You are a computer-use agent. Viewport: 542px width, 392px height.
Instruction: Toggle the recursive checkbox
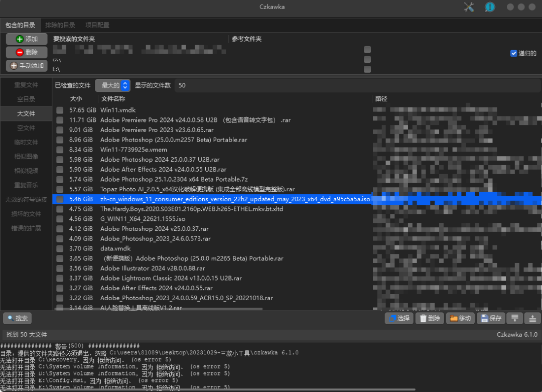[x=514, y=53]
